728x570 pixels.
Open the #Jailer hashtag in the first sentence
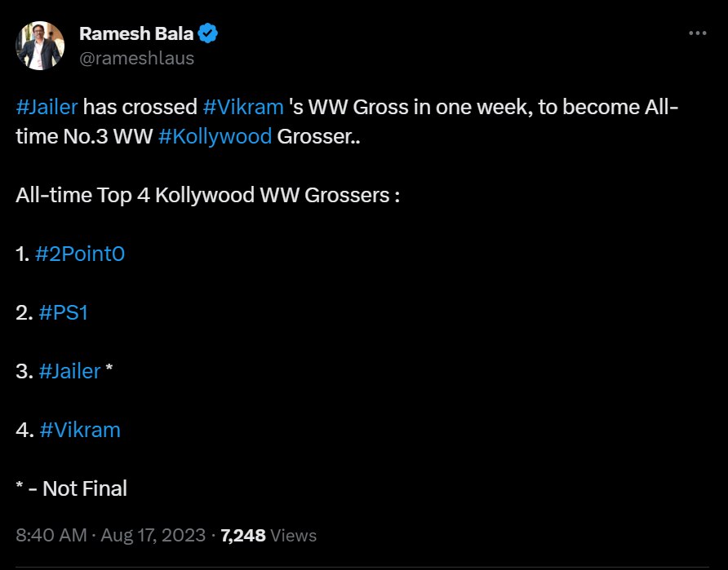(x=47, y=107)
